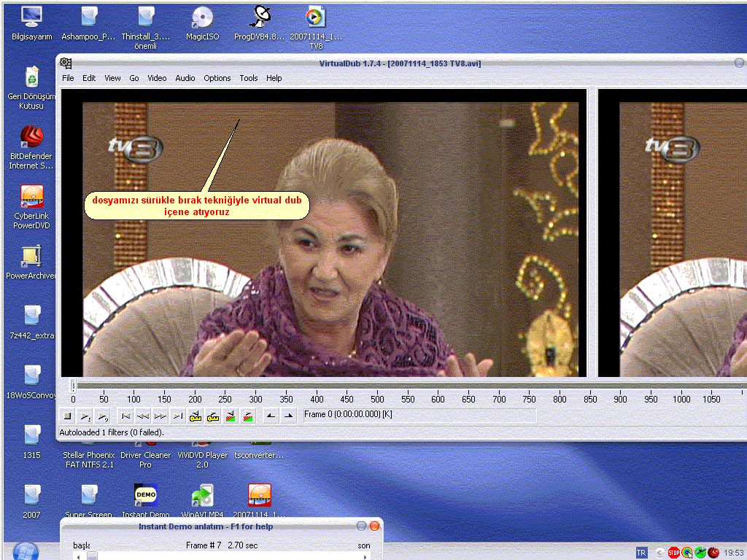
Task: Click the TR language indicator in tray
Action: coord(641,553)
